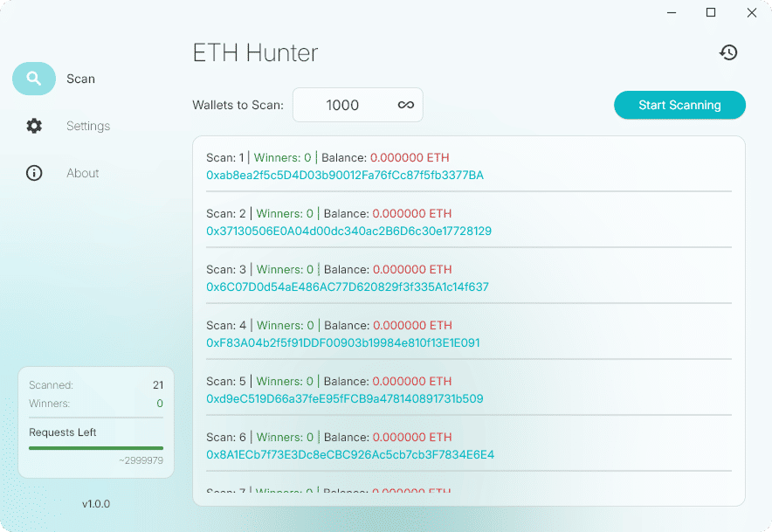
Task: Click the Start Scanning button
Action: 679,105
